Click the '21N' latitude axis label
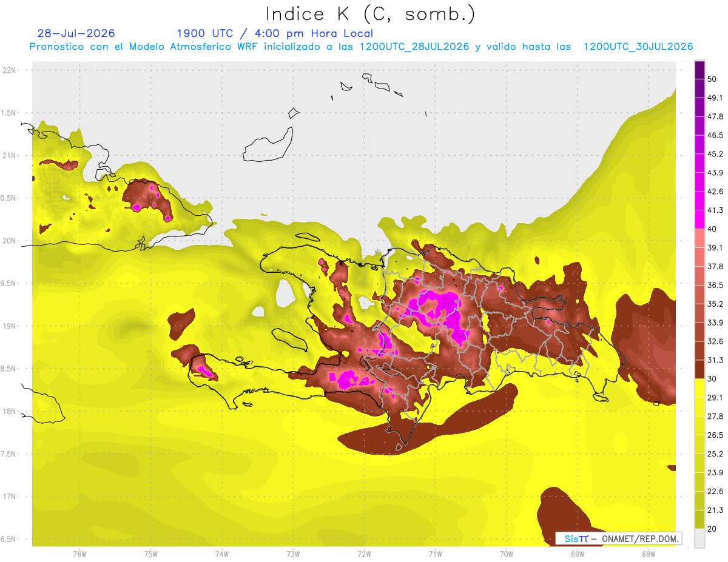The image size is (728, 562). click(10, 155)
